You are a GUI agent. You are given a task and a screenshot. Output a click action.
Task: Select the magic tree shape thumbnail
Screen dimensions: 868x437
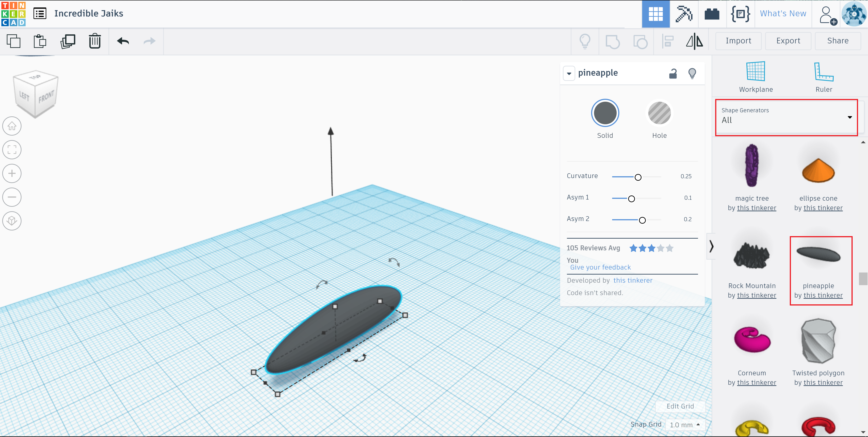(x=751, y=165)
